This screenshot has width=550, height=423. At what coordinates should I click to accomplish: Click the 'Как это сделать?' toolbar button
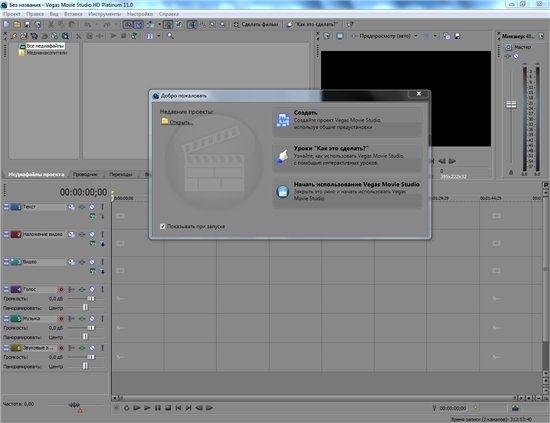(x=312, y=24)
